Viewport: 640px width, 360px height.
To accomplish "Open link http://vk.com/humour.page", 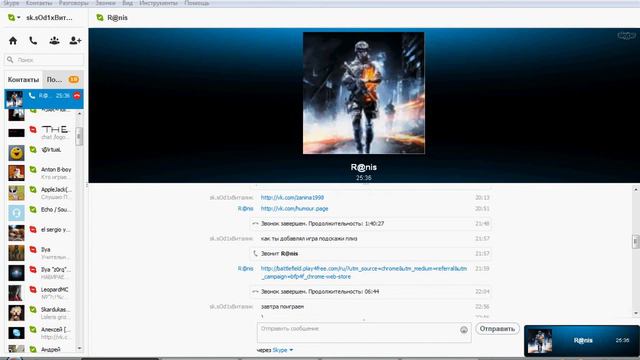I will click(294, 209).
